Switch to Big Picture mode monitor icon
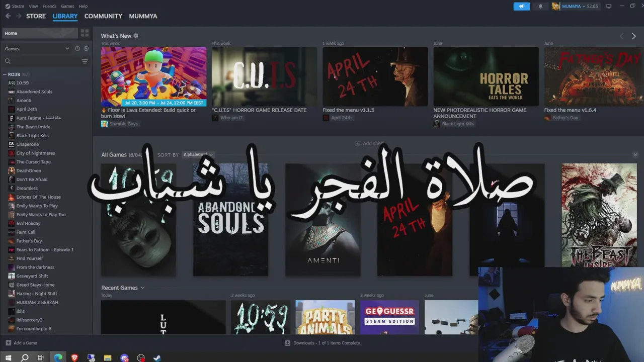 609,7
